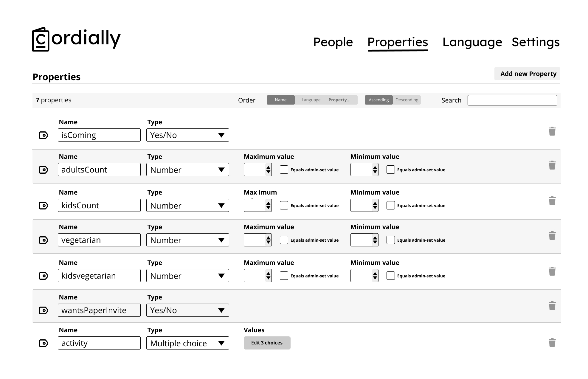This screenshot has height=379, width=588.
Task: Check adultsCount maximum equals admin-set value
Action: [x=284, y=170]
